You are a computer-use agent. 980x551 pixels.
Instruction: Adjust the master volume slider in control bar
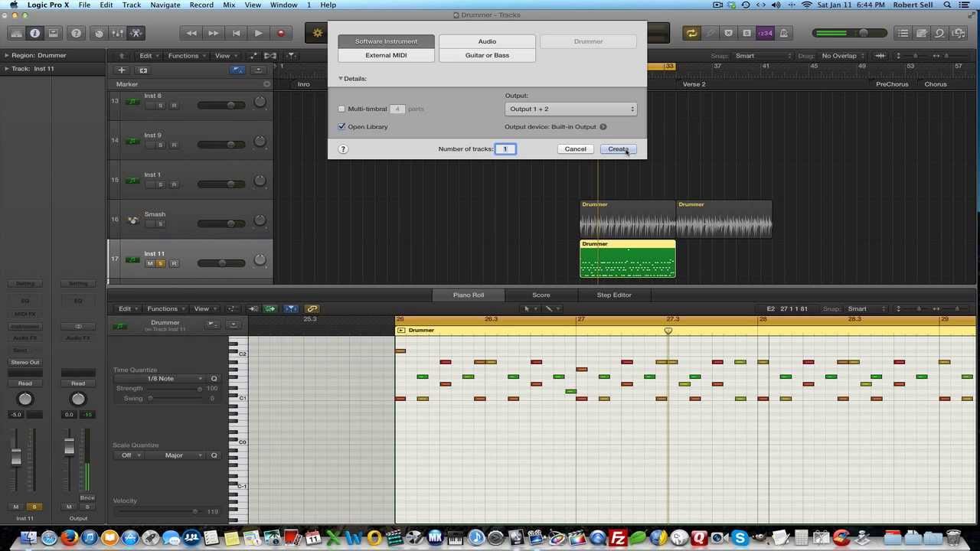click(x=850, y=33)
